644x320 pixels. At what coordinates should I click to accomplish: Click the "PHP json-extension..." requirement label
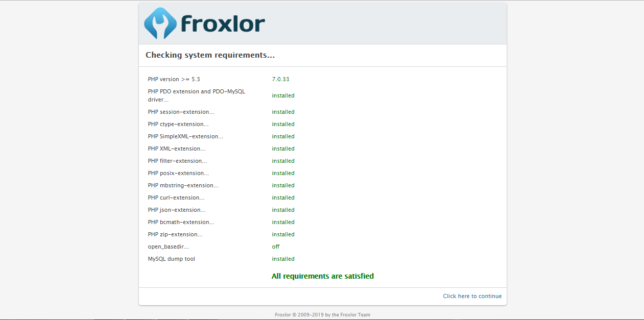176,210
